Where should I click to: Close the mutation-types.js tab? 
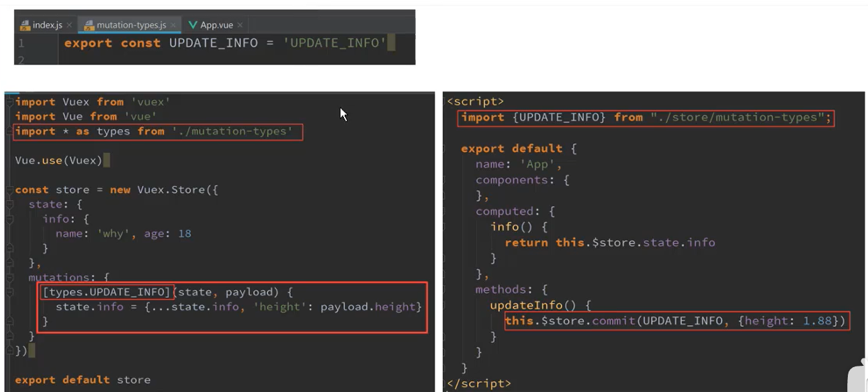coord(173,26)
